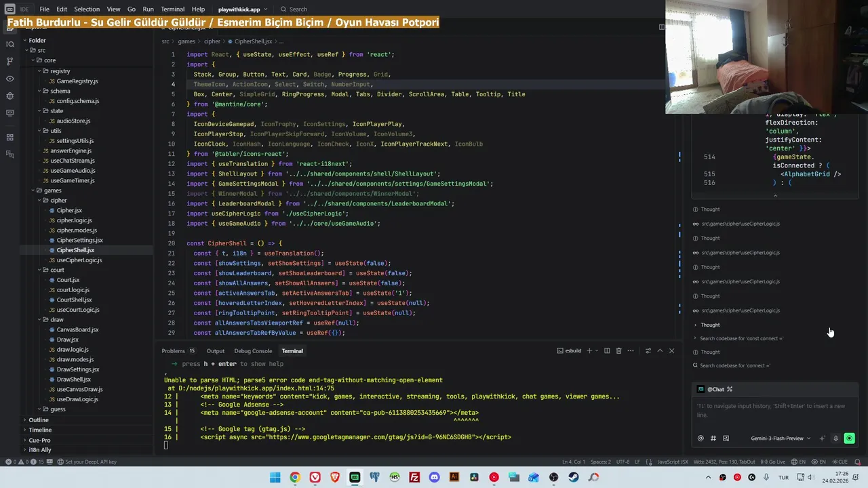This screenshot has width=868, height=488.
Task: Switch to the Output tab
Action: (x=216, y=350)
